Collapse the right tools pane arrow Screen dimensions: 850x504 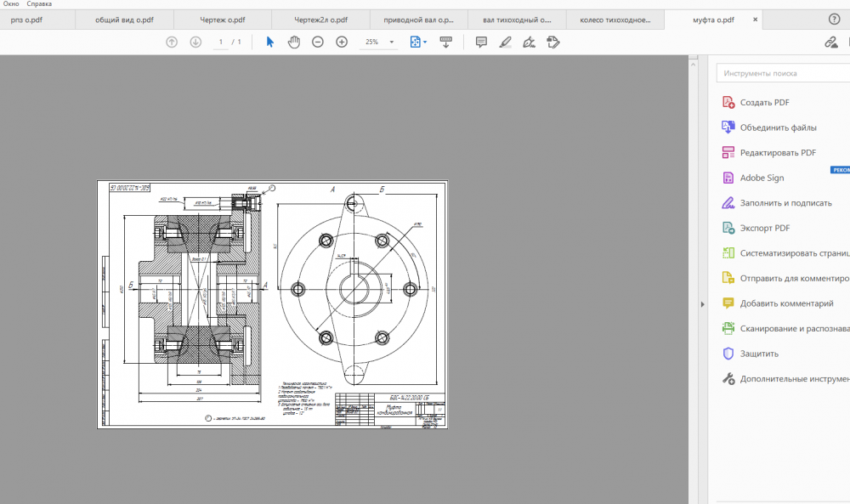[x=702, y=304]
